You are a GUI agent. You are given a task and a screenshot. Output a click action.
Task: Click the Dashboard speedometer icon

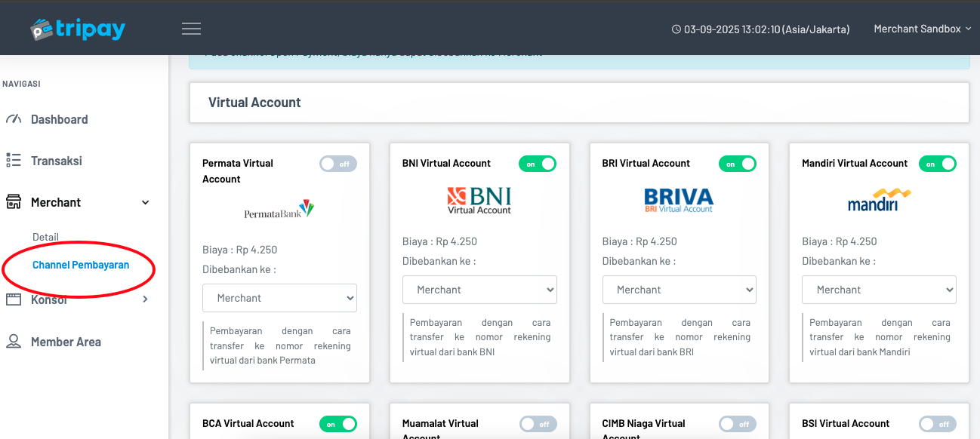pos(14,119)
